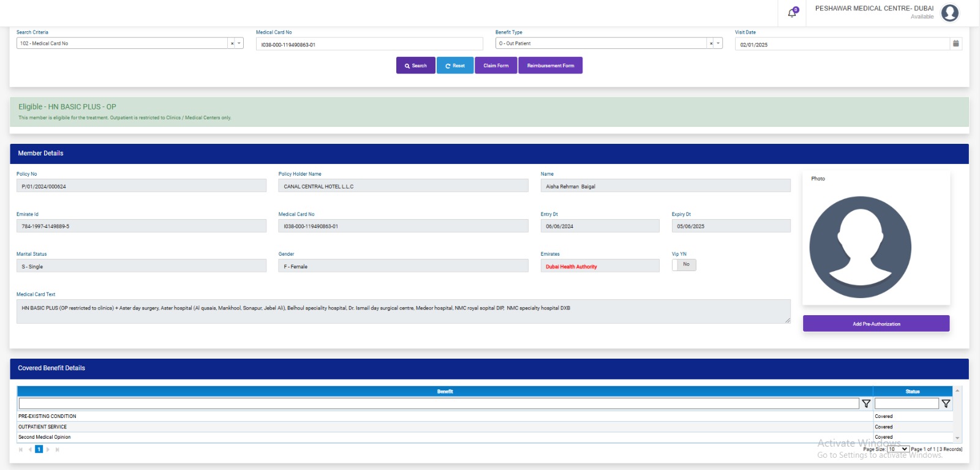Open the notifications bell
This screenshot has height=470, width=980.
click(791, 13)
